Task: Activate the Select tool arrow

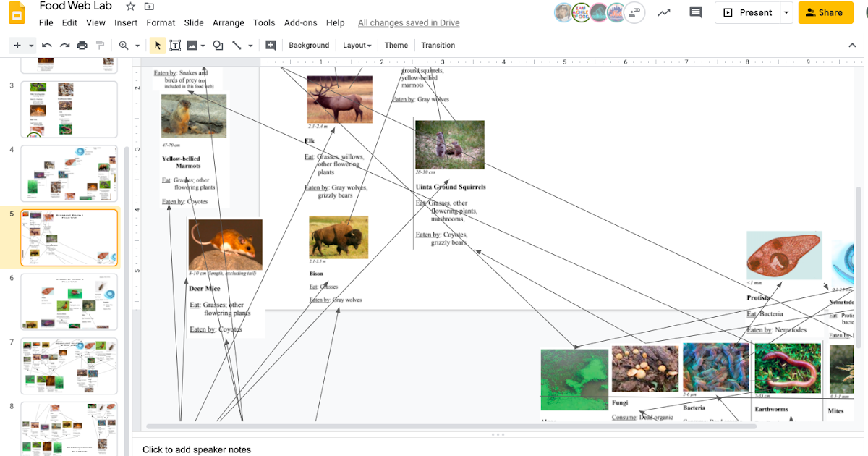Action: (157, 45)
